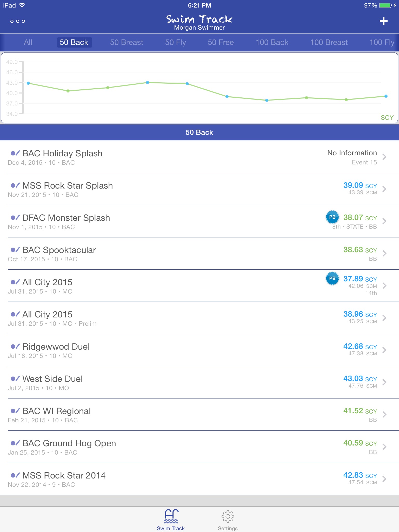Image resolution: width=399 pixels, height=532 pixels.
Task: Toggle the SCY course label on the chart
Action: tap(387, 118)
